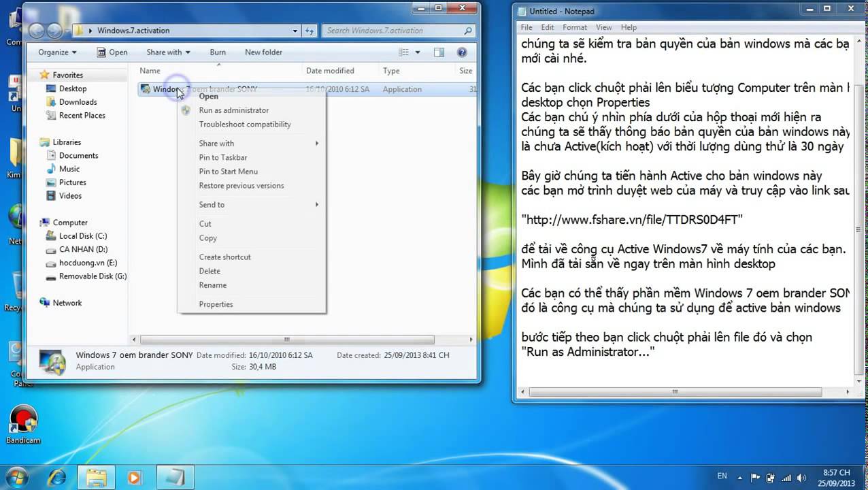Choose Pin to Taskbar menu entry
Screen dimensions: 868x490
point(222,158)
